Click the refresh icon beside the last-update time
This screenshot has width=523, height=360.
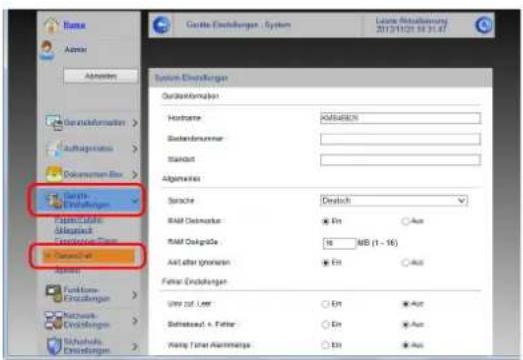pyautogui.click(x=483, y=25)
